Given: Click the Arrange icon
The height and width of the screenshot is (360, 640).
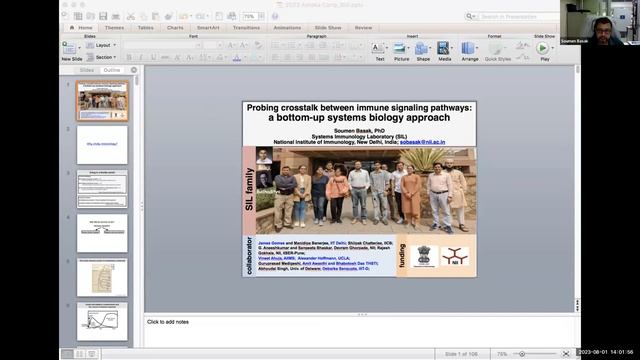Looking at the screenshot, I should tap(468, 48).
